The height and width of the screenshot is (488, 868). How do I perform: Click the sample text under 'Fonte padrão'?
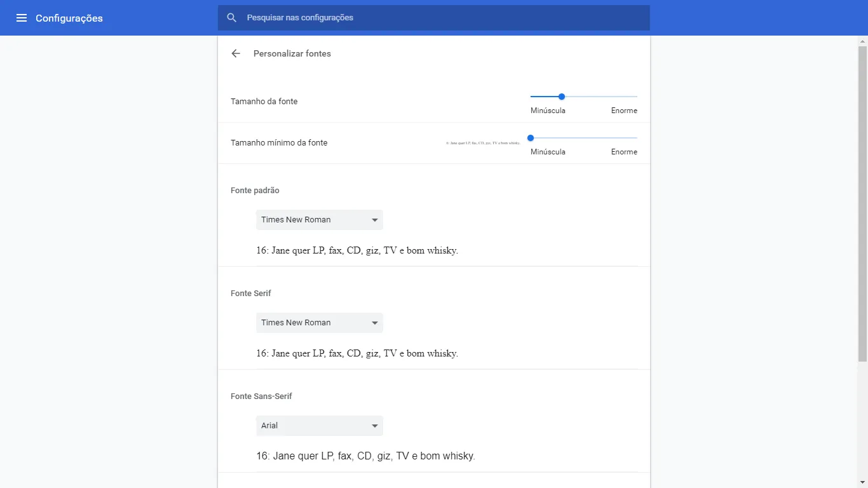coord(357,250)
